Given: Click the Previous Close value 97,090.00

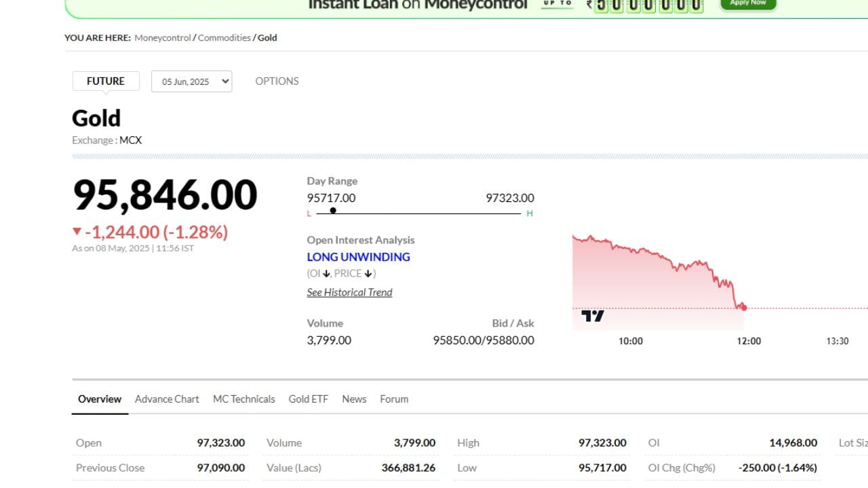Looking at the screenshot, I should tap(221, 468).
